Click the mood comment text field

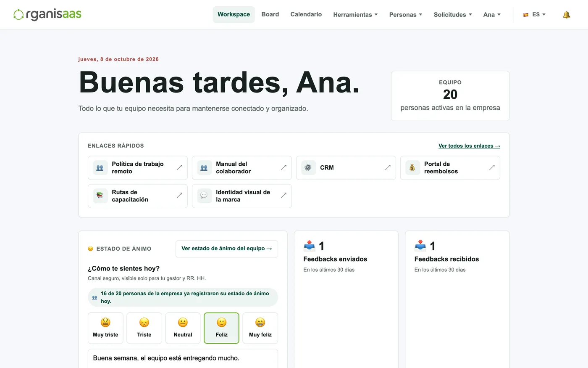click(x=183, y=358)
